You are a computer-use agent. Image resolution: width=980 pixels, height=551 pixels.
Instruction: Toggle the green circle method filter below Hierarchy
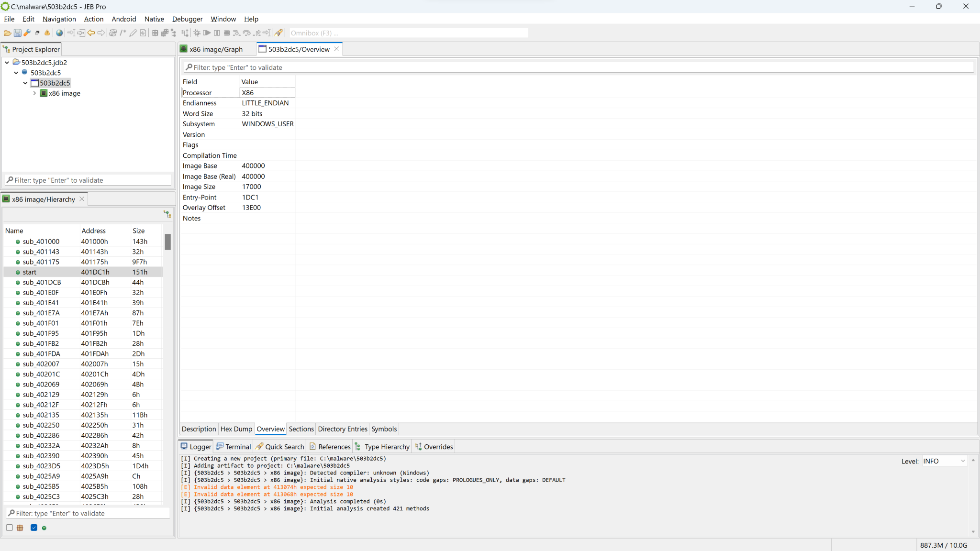click(x=44, y=528)
